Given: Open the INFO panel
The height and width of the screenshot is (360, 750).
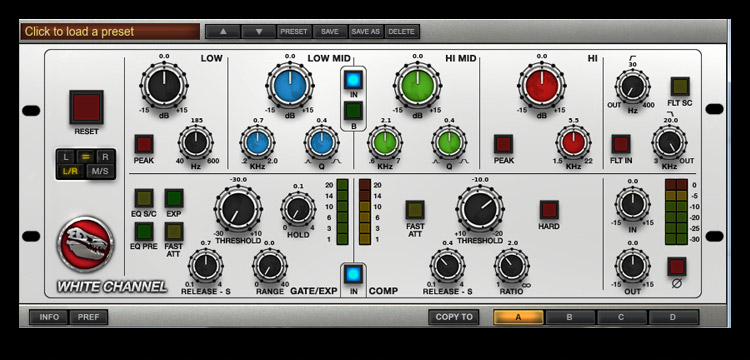Looking at the screenshot, I should pyautogui.click(x=49, y=317).
